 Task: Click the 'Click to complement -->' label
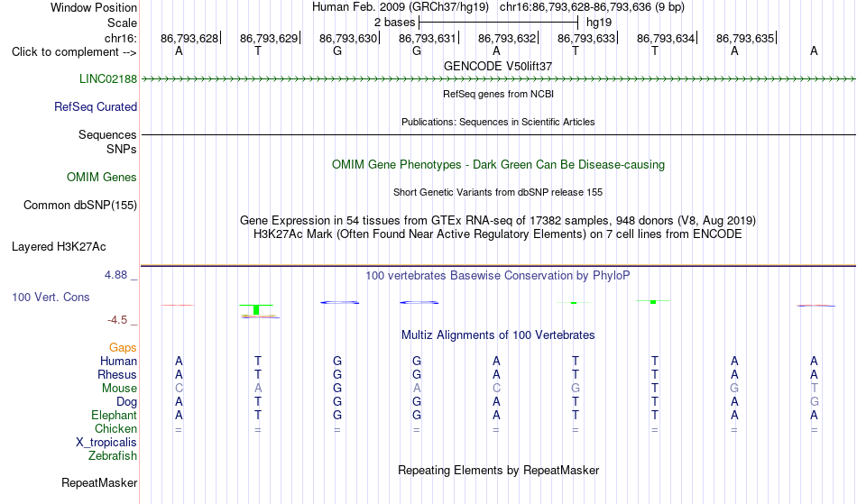74,52
